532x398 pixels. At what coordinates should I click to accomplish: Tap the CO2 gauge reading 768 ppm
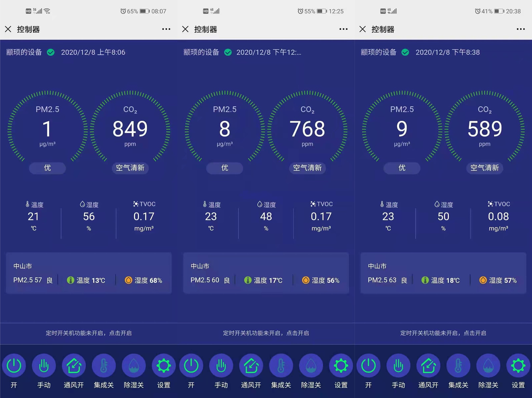coord(307,129)
